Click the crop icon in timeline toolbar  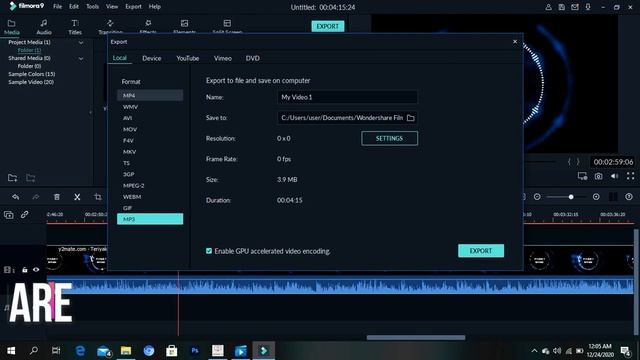(98, 197)
